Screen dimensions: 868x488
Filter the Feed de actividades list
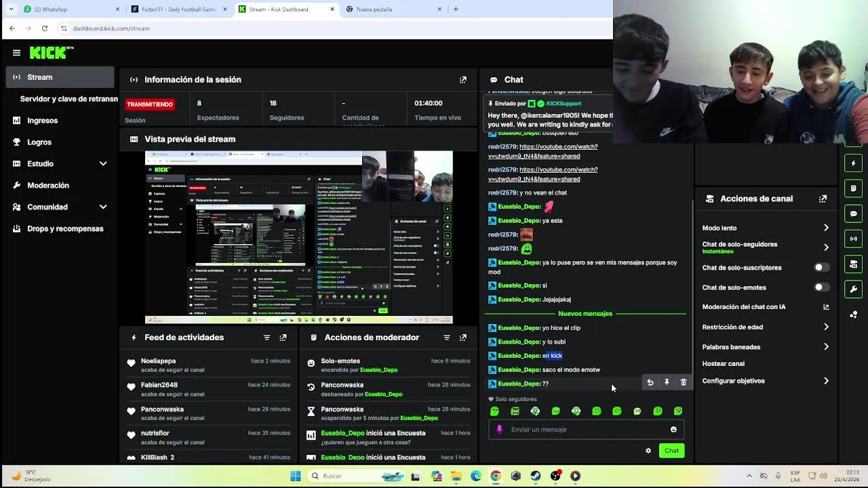[267, 338]
